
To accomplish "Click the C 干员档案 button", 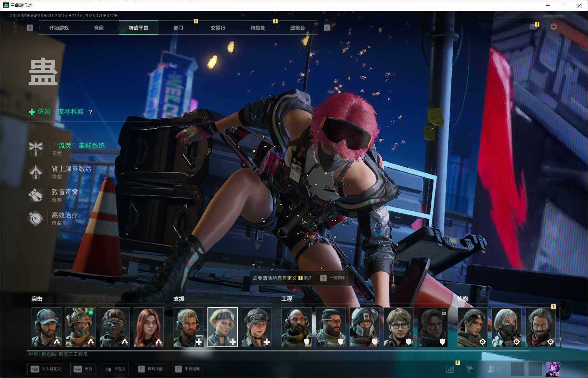I will pyautogui.click(x=188, y=369).
